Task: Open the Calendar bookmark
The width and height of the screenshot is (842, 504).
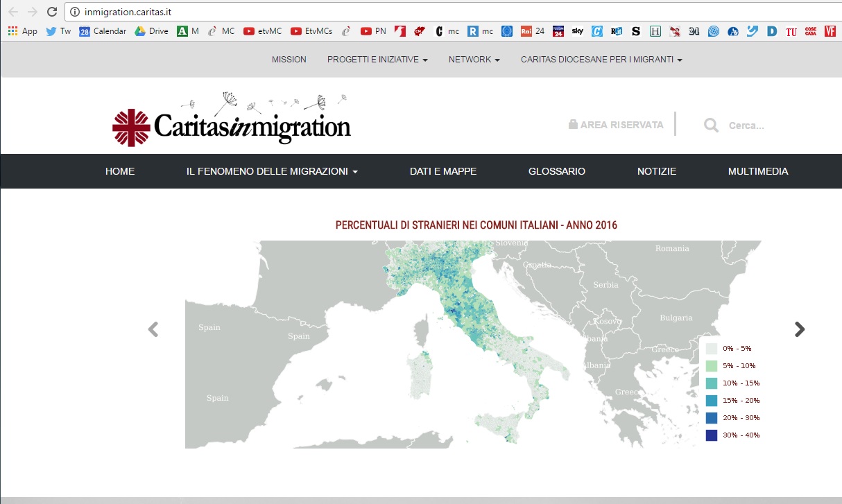Action: click(103, 31)
